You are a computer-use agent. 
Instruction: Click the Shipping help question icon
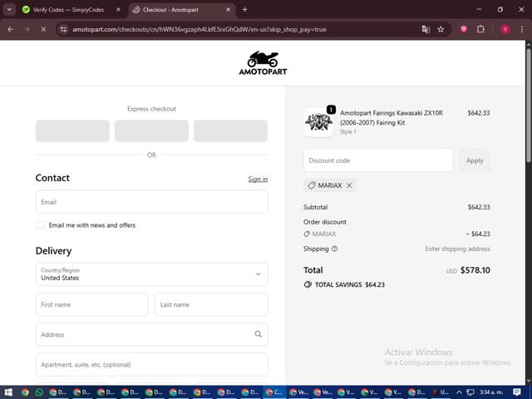334,249
